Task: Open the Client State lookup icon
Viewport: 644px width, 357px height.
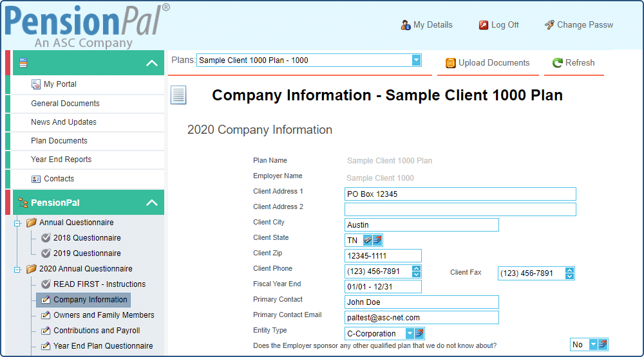Action: 368,240
